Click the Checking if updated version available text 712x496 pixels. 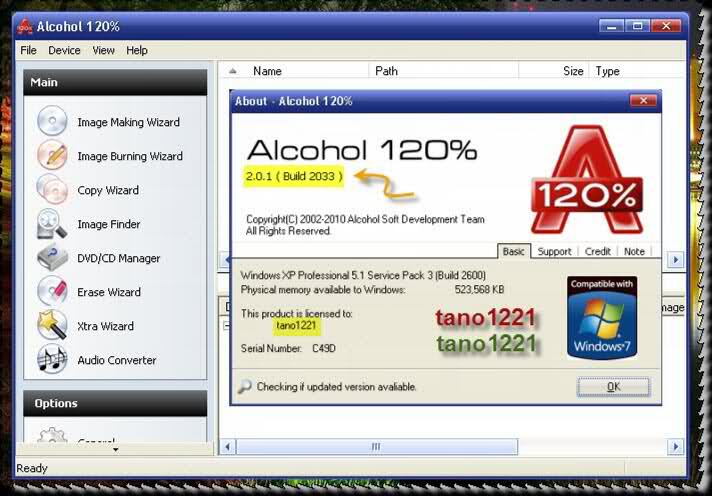tap(336, 387)
